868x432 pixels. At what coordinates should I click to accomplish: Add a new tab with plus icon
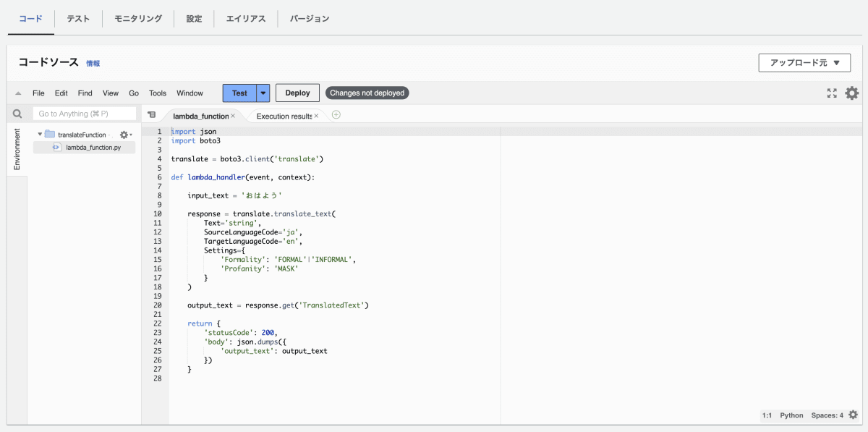tap(336, 115)
